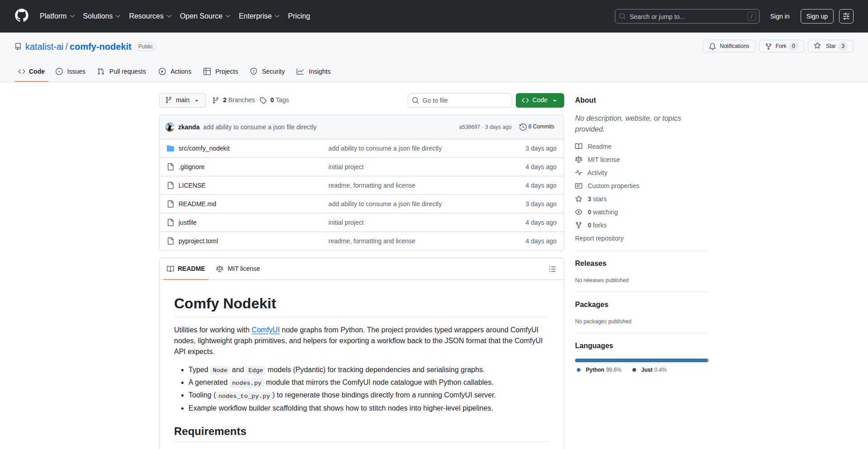Watch the repository via Notifications button
Image resolution: width=868 pixels, height=449 pixels.
[x=729, y=46]
